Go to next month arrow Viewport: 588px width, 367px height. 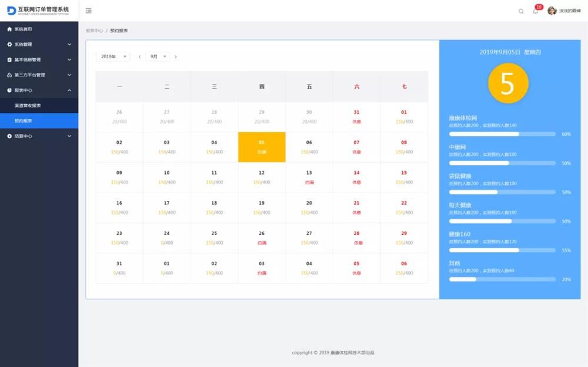click(x=175, y=56)
